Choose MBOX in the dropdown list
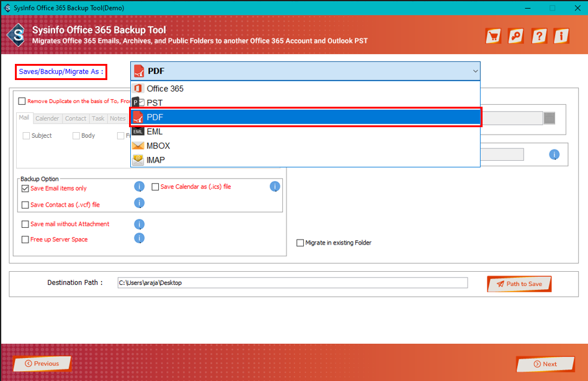Image resolution: width=588 pixels, height=381 pixels. pyautogui.click(x=158, y=146)
